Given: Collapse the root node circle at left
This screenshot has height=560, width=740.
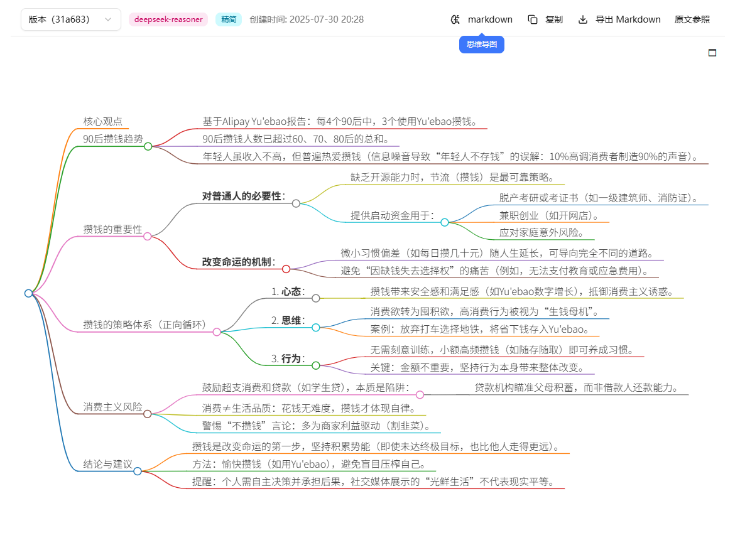Looking at the screenshot, I should tap(28, 293).
